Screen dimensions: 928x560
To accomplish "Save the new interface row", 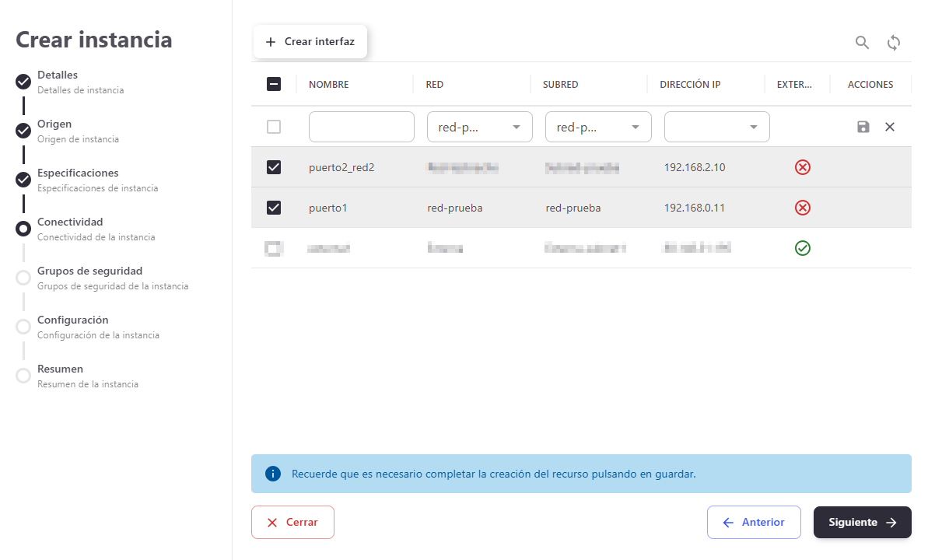I will coord(863,127).
